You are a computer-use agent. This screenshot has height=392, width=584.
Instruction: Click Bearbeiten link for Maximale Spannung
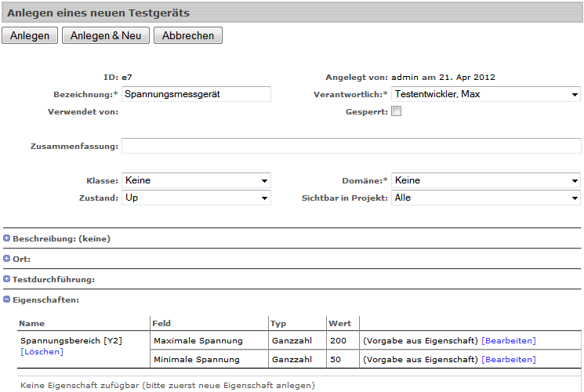click(509, 340)
